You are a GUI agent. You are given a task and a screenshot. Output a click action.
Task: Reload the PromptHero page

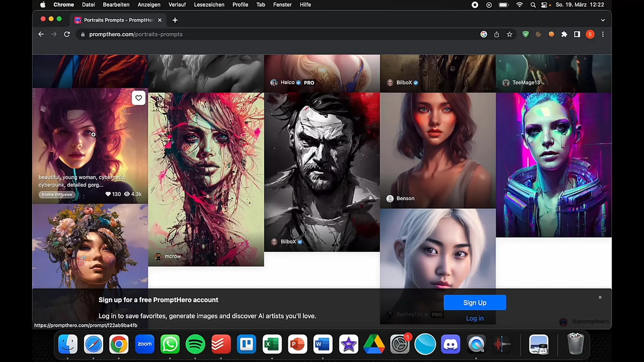click(x=67, y=34)
